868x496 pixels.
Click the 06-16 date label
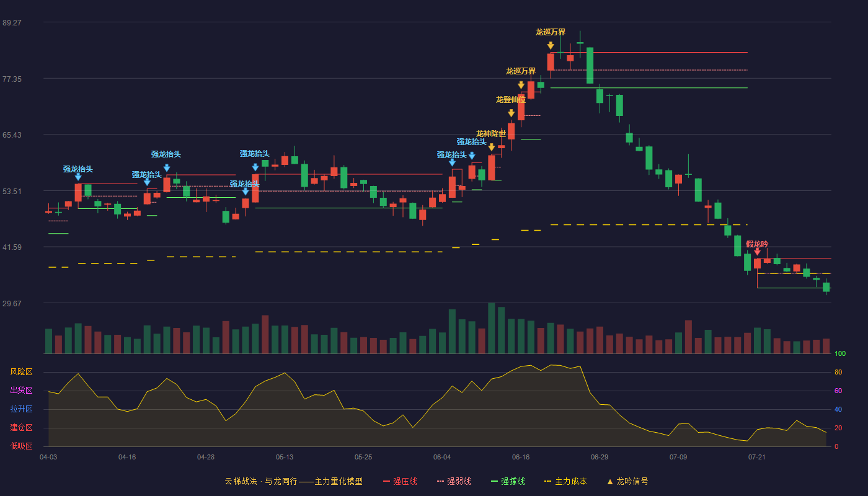[x=521, y=457]
